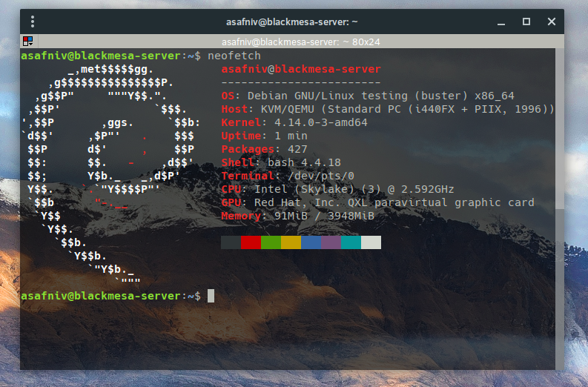Click the Kernel value '4.14.0-3-amd64'

point(320,122)
